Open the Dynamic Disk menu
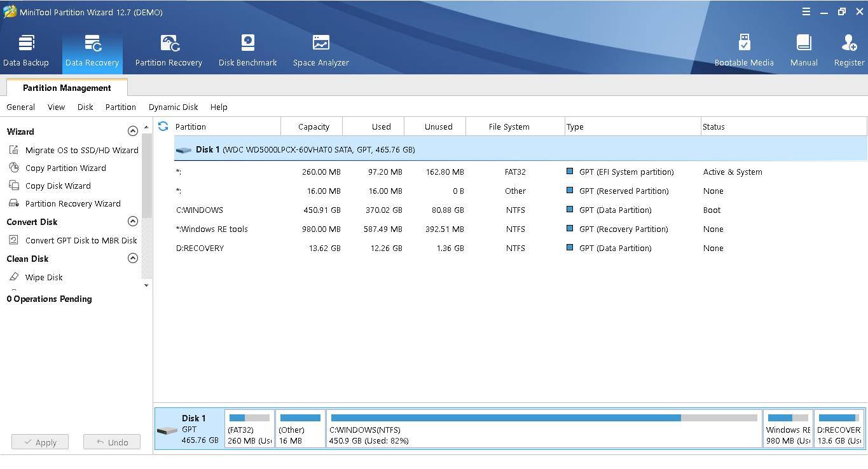This screenshot has height=469, width=868. point(173,107)
